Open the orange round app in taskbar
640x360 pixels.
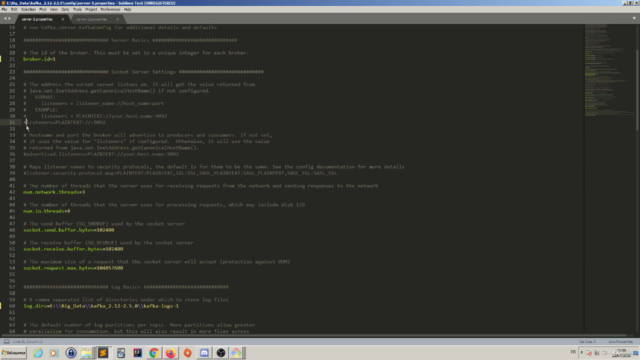187,353
